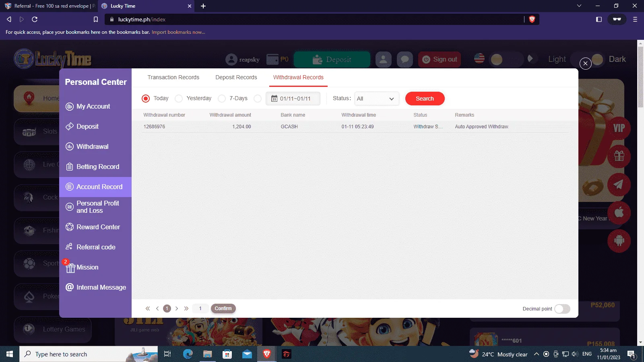Select the Today radio button
Viewport: 644px width, 362px height.
[146, 99]
